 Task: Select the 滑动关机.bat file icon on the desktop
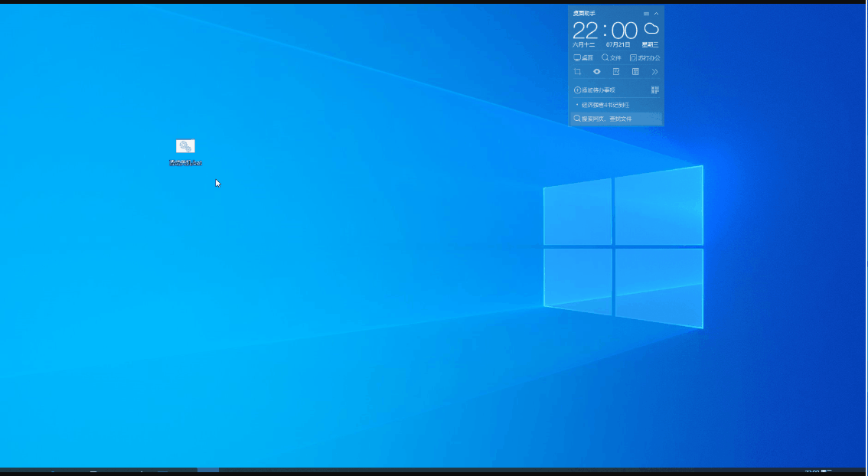tap(185, 152)
